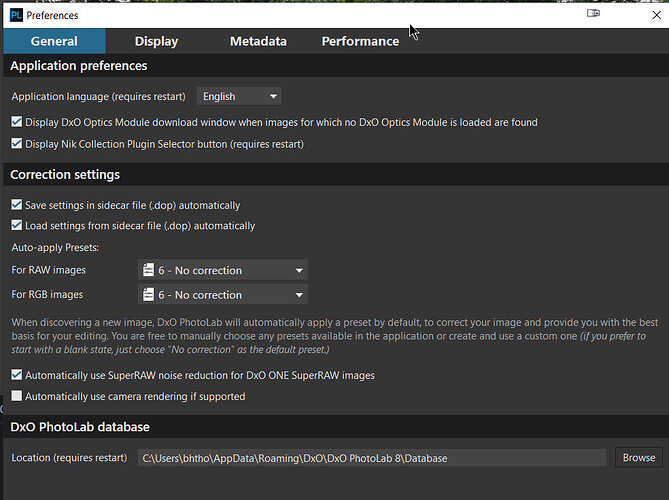Click the For RAW images label

pos(49,270)
